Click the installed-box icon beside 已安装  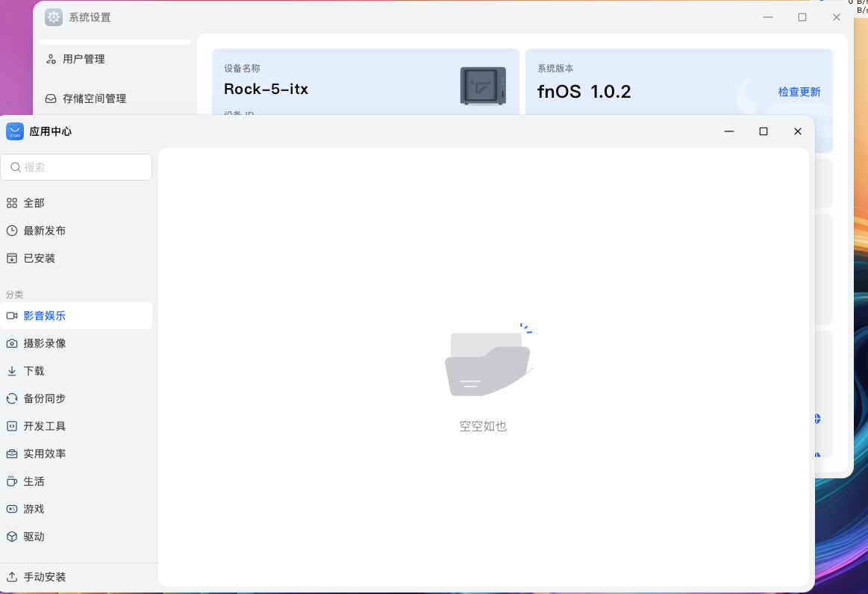coord(12,258)
